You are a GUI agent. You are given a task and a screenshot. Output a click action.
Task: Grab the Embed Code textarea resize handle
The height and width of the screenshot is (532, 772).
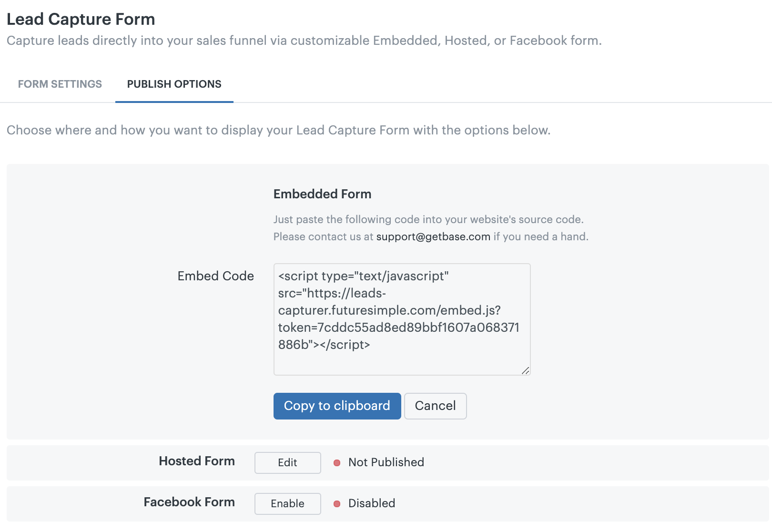click(x=526, y=370)
